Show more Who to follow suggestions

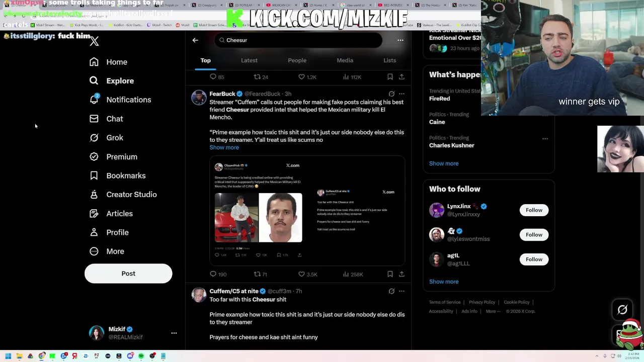click(x=444, y=282)
